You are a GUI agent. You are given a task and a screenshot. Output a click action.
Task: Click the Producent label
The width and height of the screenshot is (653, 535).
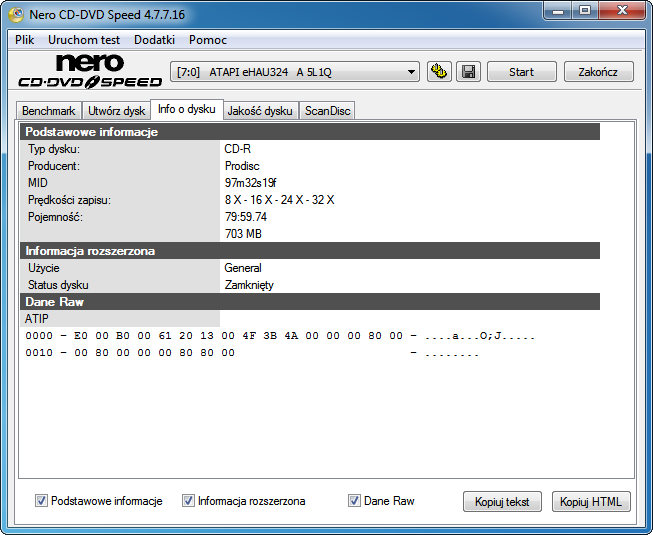point(54,166)
